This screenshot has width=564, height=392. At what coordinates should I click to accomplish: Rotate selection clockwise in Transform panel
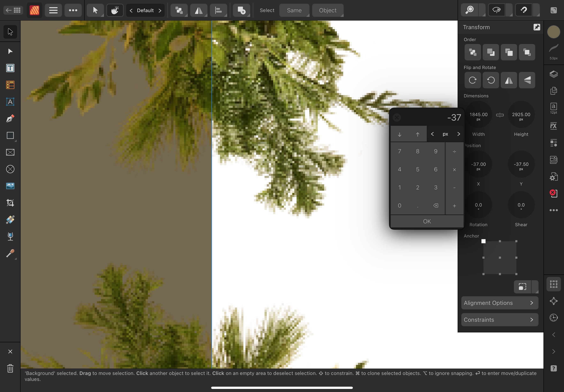(472, 80)
